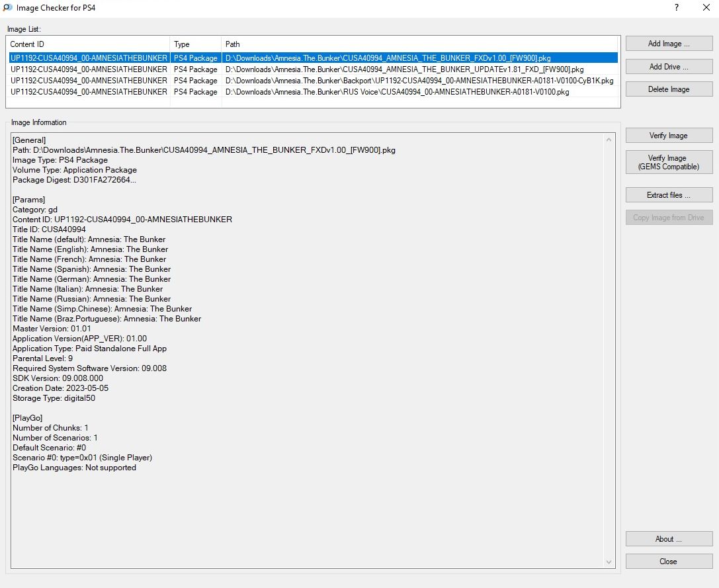The height and width of the screenshot is (588, 719).
Task: Click the Image Checker app icon in title bar
Action: (7, 7)
